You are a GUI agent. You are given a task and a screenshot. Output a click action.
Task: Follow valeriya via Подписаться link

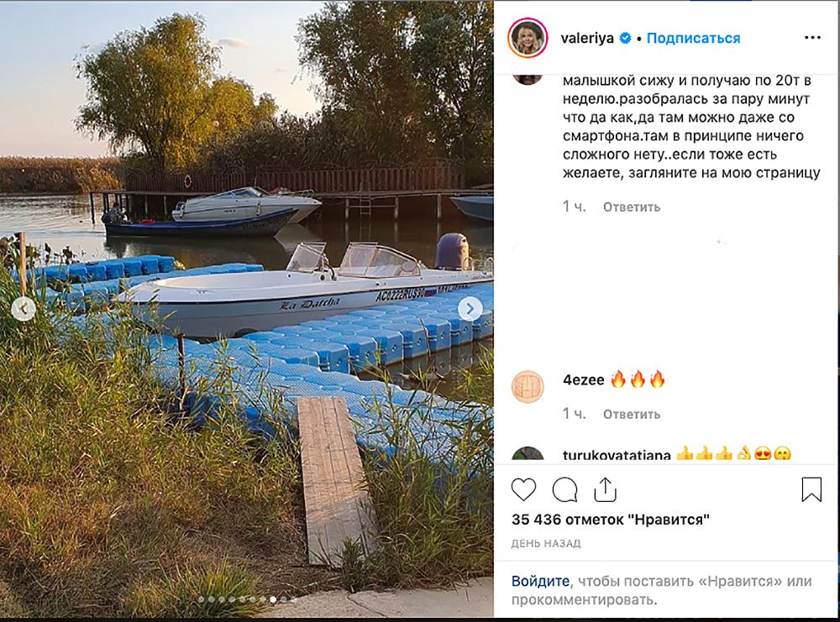pyautogui.click(x=693, y=38)
